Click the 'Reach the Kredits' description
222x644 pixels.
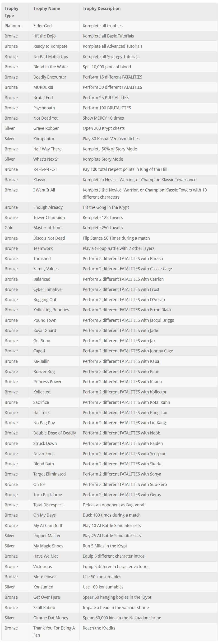(x=99, y=628)
